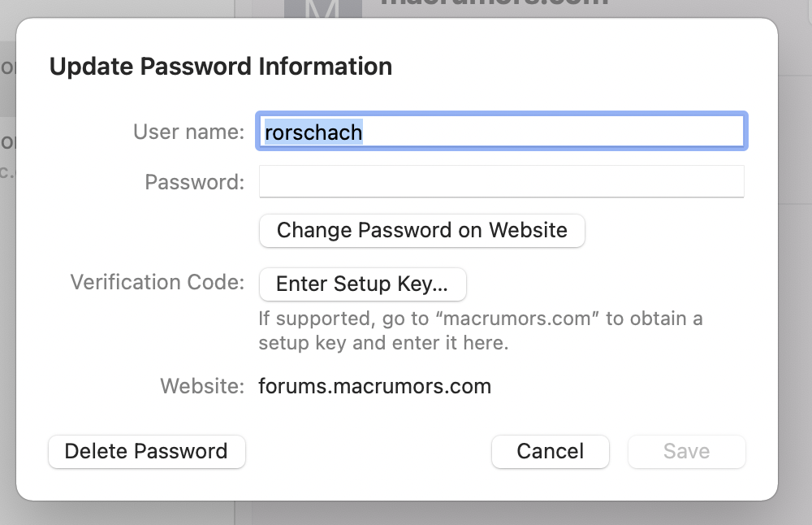The height and width of the screenshot is (525, 812).
Task: Click the second sidebar entry at left edge
Action: (7, 154)
